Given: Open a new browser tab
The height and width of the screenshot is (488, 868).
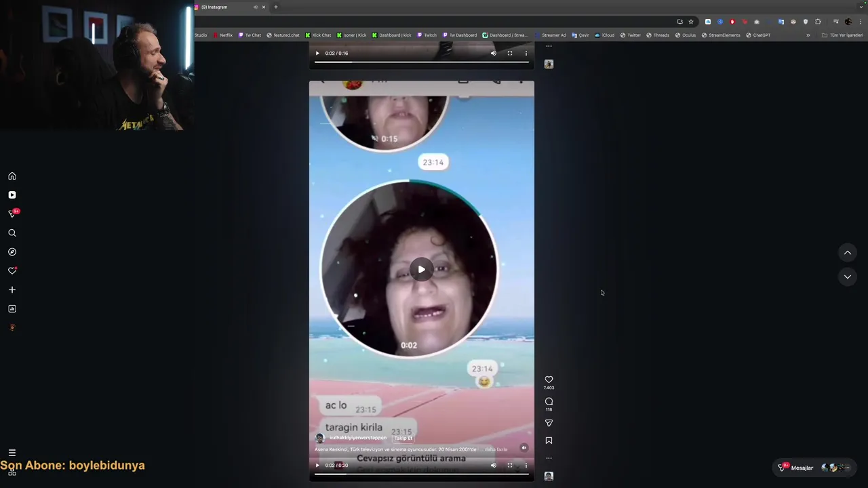Looking at the screenshot, I should (x=275, y=7).
